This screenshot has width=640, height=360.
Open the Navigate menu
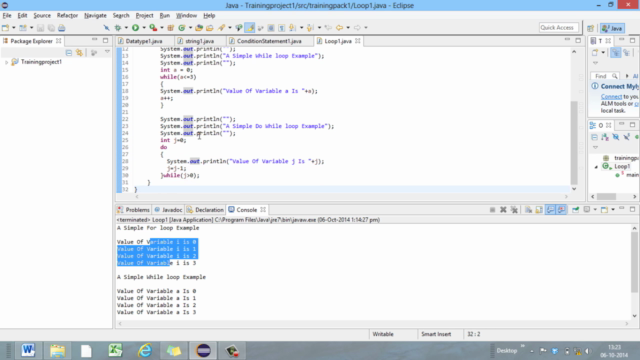coord(95,16)
